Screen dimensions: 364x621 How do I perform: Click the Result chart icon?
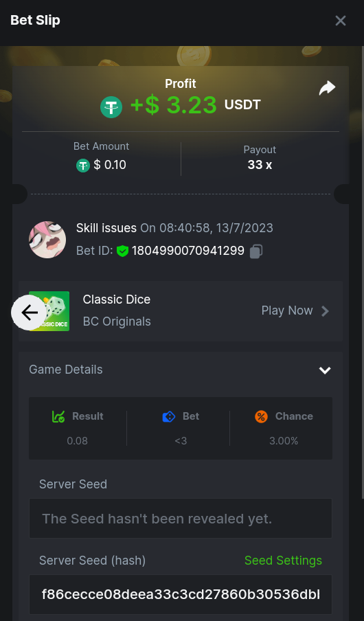(x=58, y=416)
